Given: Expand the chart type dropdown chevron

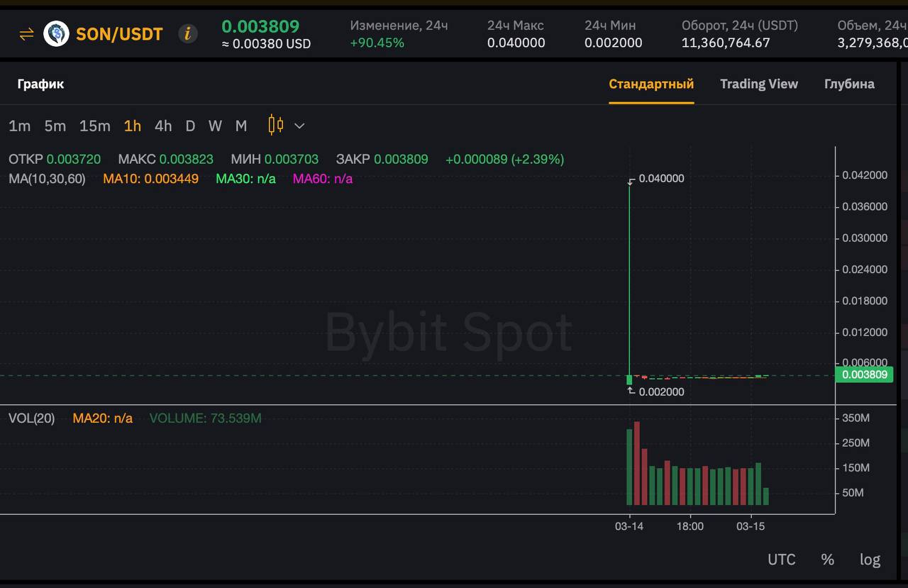Looking at the screenshot, I should coord(299,126).
